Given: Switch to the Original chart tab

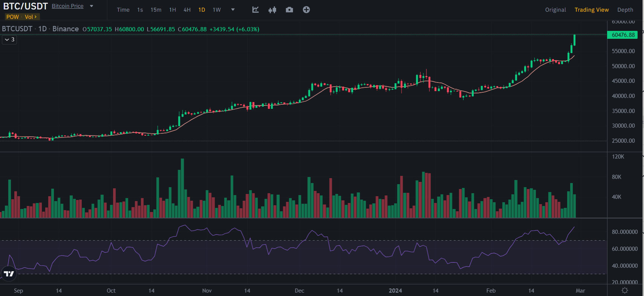Looking at the screenshot, I should tap(555, 10).
